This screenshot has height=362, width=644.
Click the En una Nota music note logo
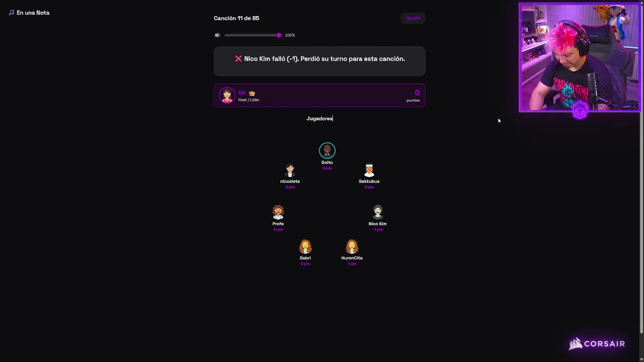[x=11, y=13]
